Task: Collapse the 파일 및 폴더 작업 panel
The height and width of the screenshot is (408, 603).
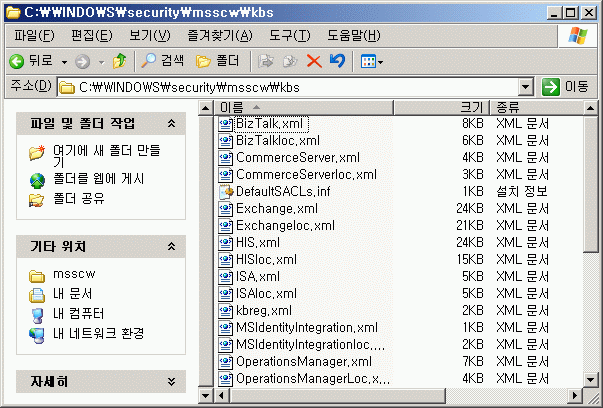Action: coord(172,123)
